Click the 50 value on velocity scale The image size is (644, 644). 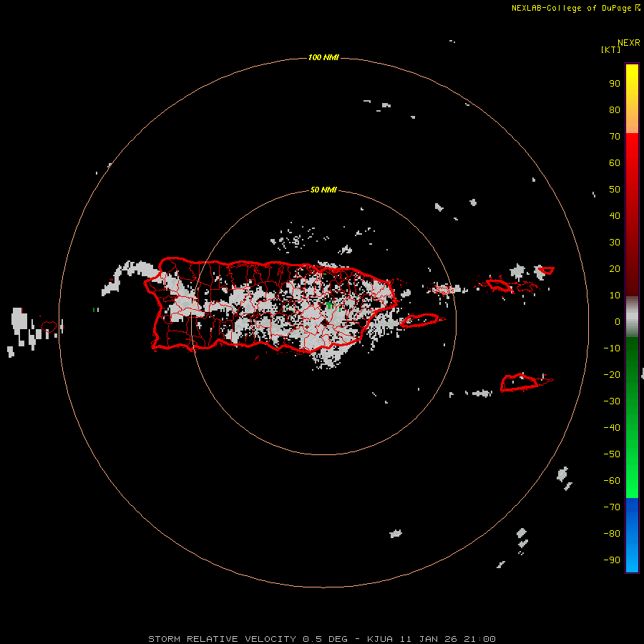pos(615,190)
